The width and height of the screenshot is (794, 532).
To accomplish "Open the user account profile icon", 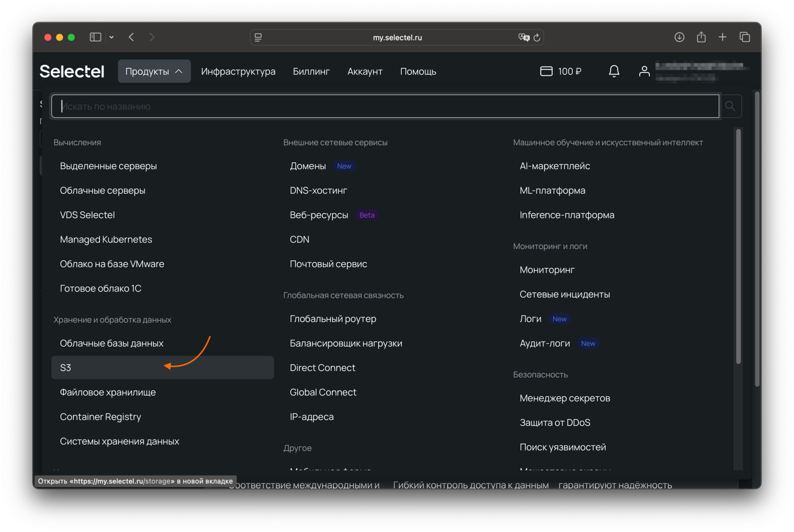I will (644, 71).
